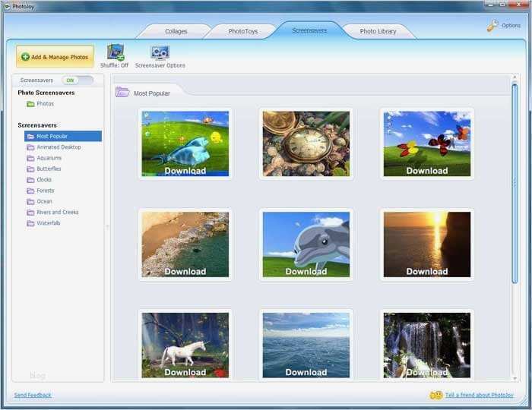Click the Waterfalls folder icon

(30, 223)
